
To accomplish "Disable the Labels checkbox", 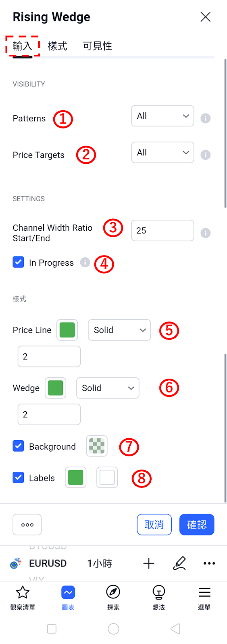I will (x=18, y=477).
